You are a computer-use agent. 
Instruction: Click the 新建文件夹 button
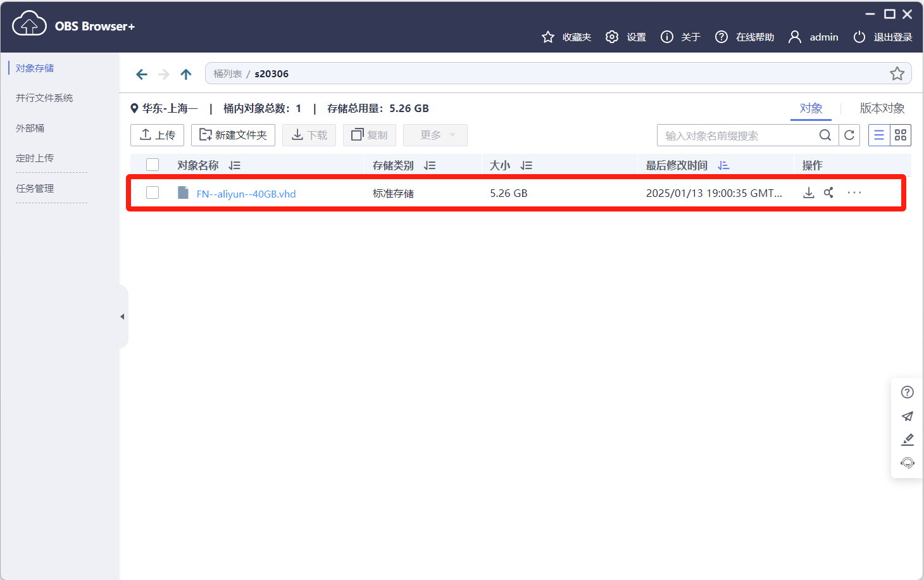233,135
